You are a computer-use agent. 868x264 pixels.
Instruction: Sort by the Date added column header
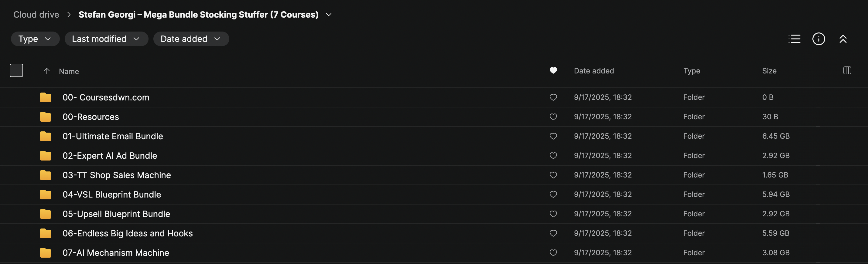tap(594, 71)
